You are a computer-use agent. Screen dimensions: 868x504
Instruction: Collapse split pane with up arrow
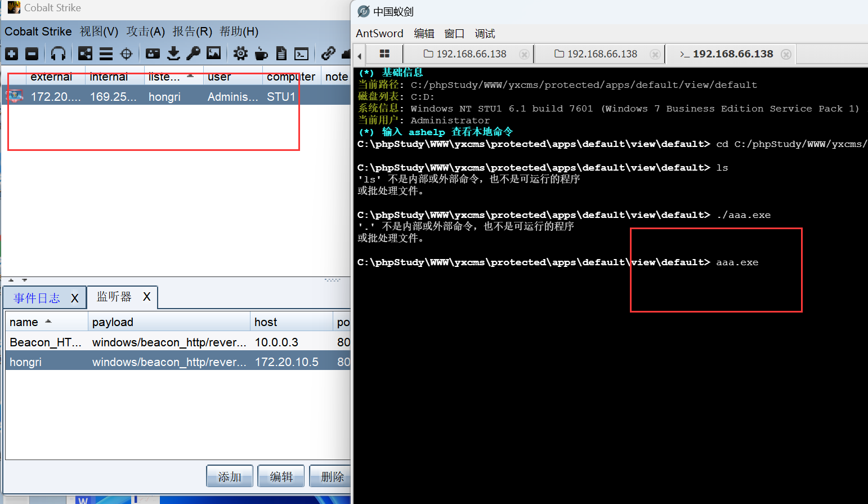[11, 280]
